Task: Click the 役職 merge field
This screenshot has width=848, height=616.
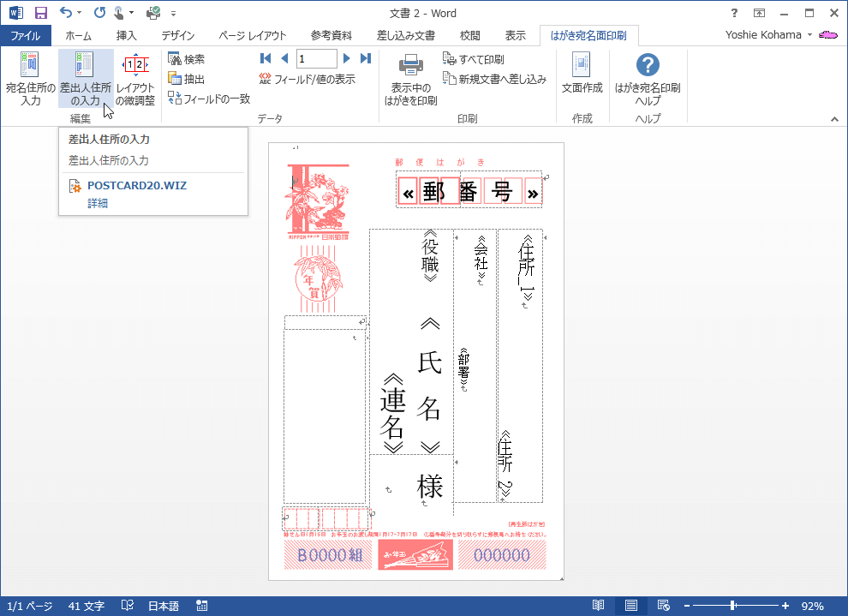Action: [x=430, y=255]
